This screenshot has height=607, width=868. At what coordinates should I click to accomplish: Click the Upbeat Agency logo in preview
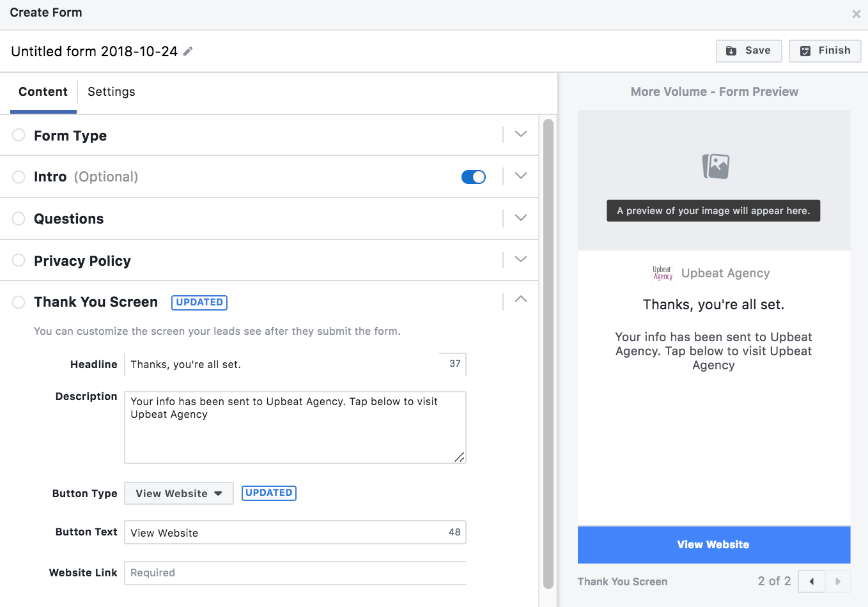662,273
